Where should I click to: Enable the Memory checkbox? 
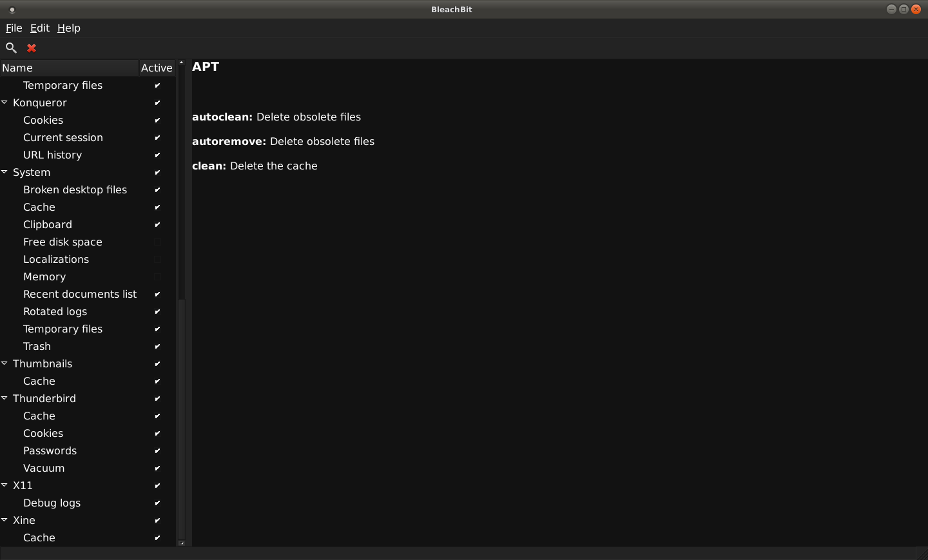point(157,277)
